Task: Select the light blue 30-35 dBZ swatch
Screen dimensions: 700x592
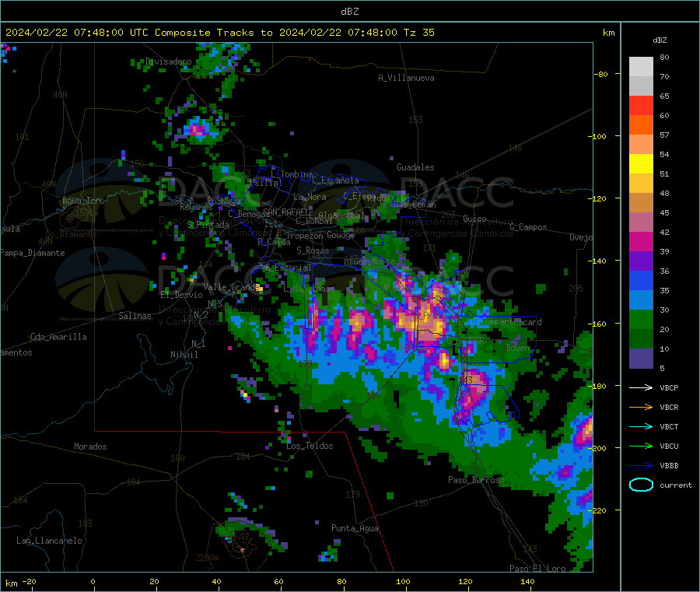Action: 641,300
